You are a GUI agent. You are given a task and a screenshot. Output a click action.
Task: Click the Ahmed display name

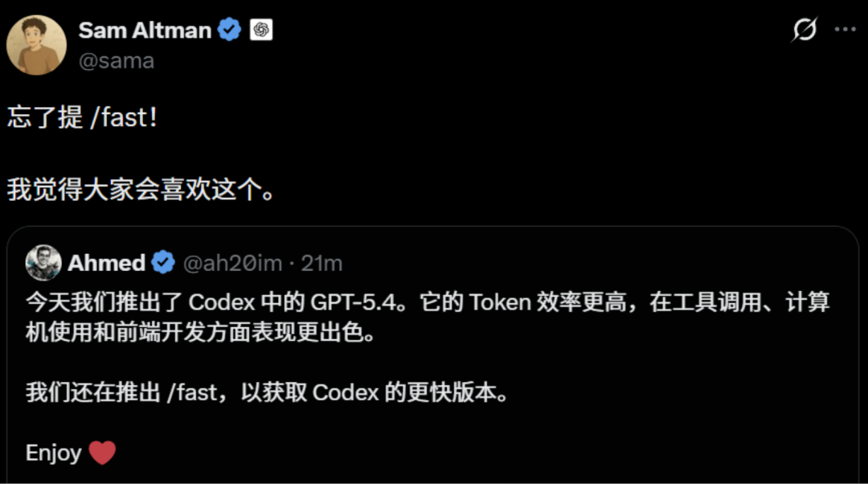tap(106, 263)
